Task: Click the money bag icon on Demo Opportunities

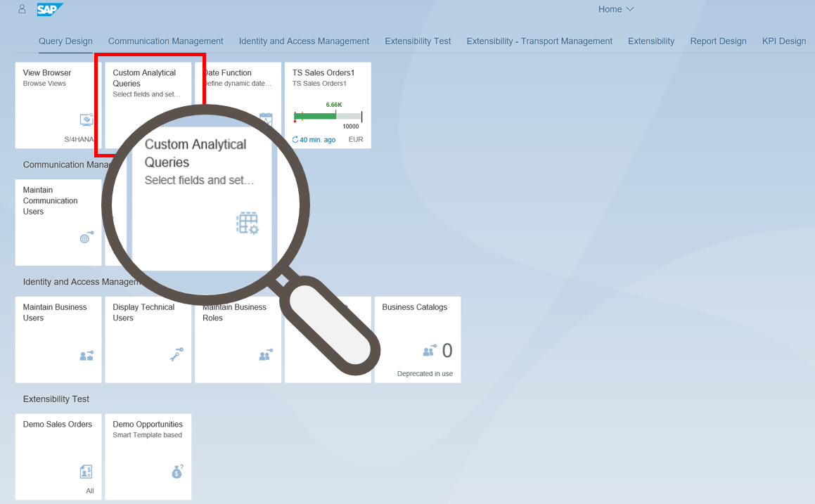Action: (177, 471)
